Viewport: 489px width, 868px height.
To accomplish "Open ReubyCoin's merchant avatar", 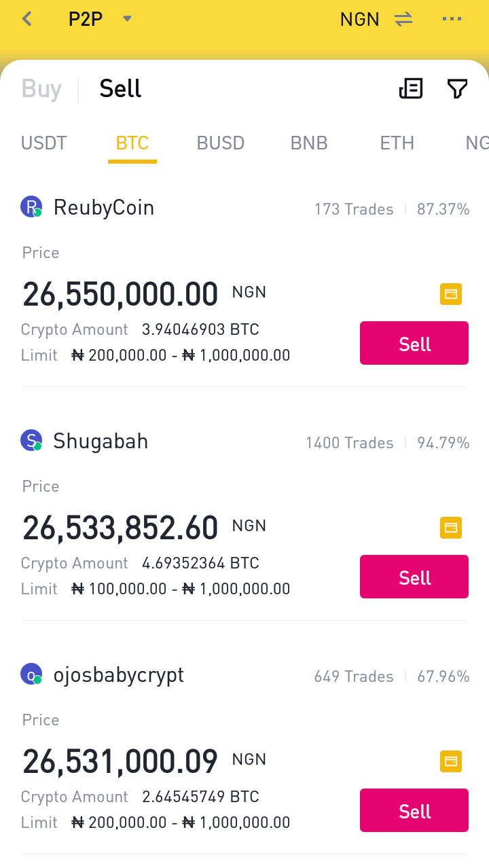I will click(31, 207).
